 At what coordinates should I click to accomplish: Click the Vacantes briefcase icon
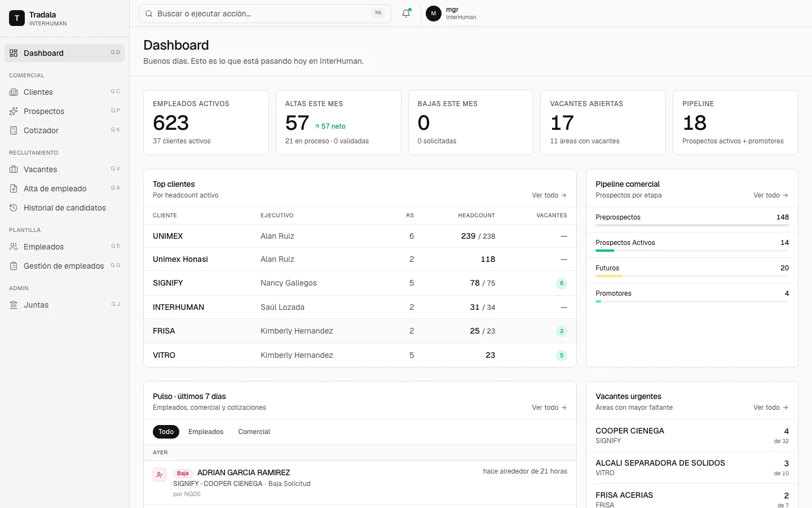tap(14, 169)
